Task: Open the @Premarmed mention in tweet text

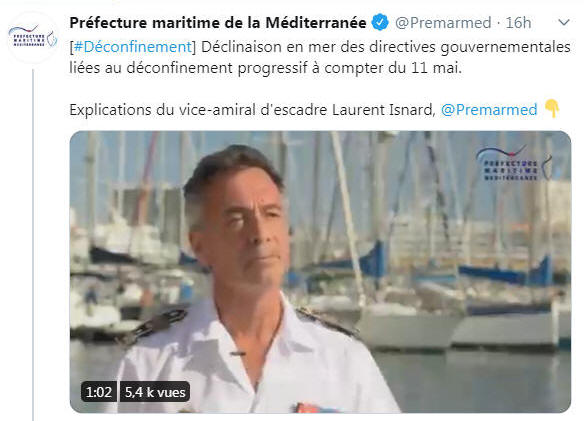Action: point(489,110)
